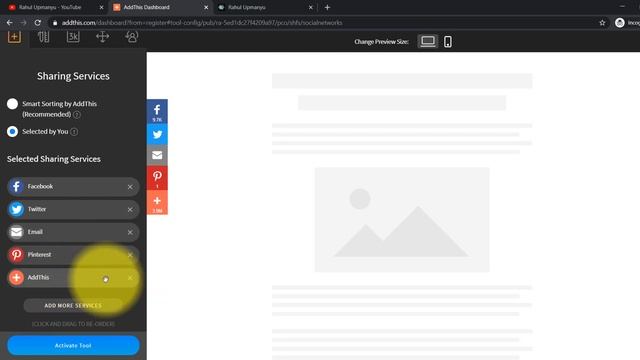Show info for Selected by You
This screenshot has width=640, height=360.
pyautogui.click(x=74, y=132)
